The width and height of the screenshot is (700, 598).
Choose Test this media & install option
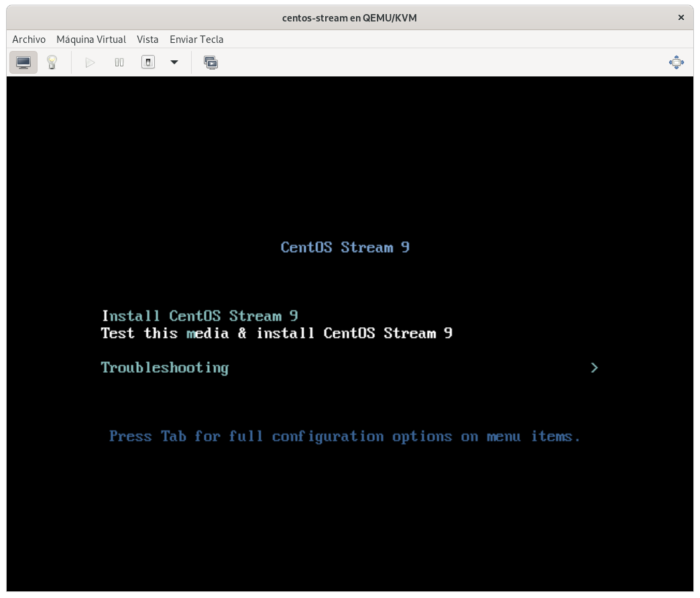pyautogui.click(x=276, y=333)
